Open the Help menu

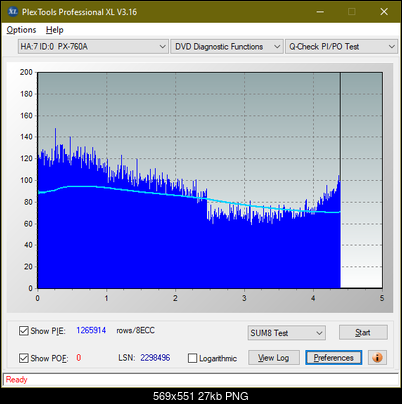(x=55, y=30)
